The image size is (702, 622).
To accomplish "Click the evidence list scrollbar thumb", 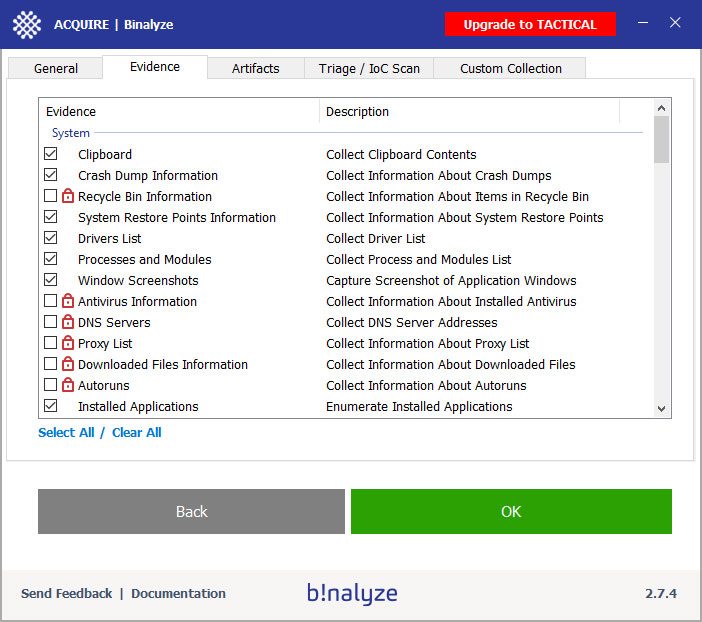I will [x=661, y=140].
